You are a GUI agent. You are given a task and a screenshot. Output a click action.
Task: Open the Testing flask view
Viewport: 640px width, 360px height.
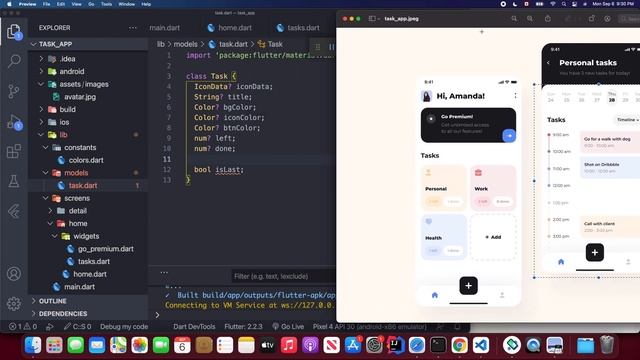pyautogui.click(x=13, y=181)
